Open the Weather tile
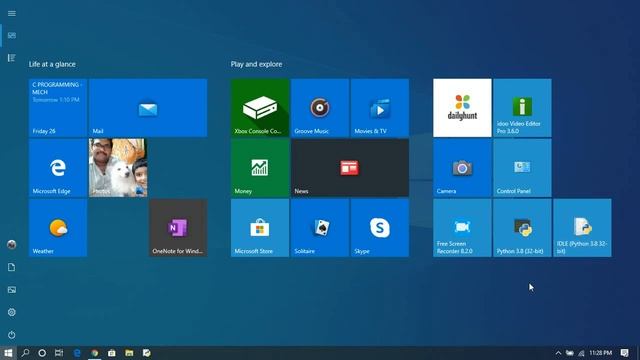The width and height of the screenshot is (640, 360). click(58, 228)
